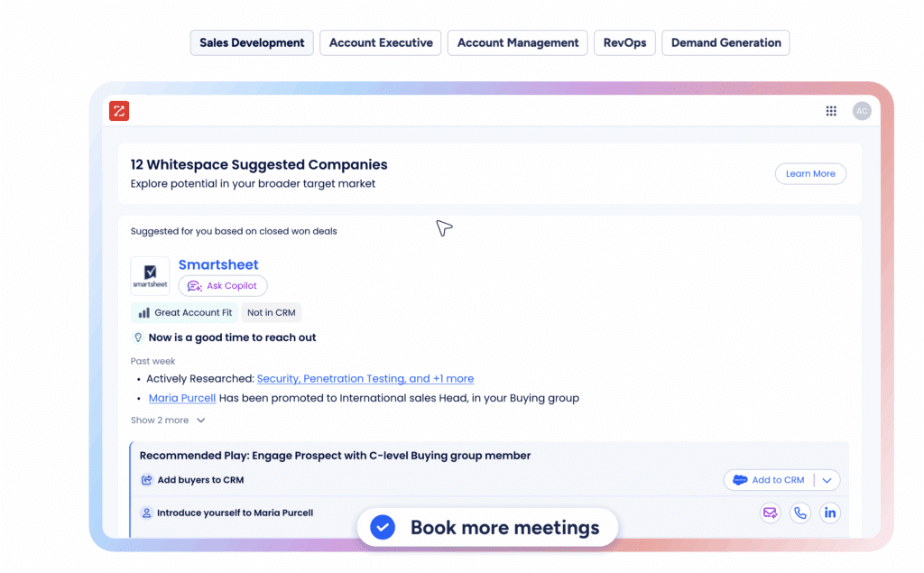Screen dimensions: 924x573
Task: Click the person icon beside Introduce yourself
Action: point(146,513)
